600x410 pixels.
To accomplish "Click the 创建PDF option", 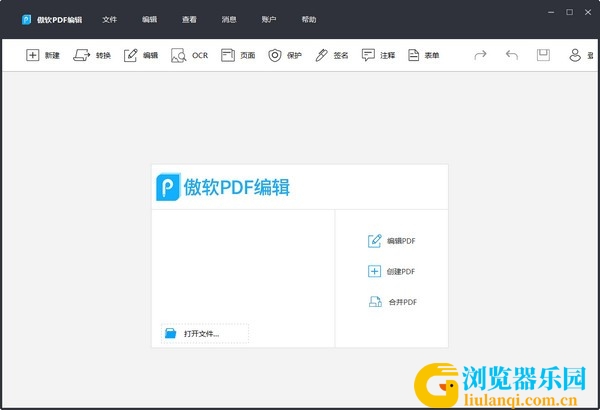I will coord(391,271).
